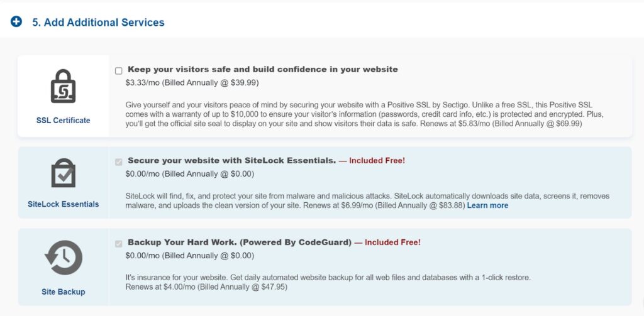This screenshot has height=316, width=644.
Task: Click the blue plus circle icon
Action: point(16,22)
